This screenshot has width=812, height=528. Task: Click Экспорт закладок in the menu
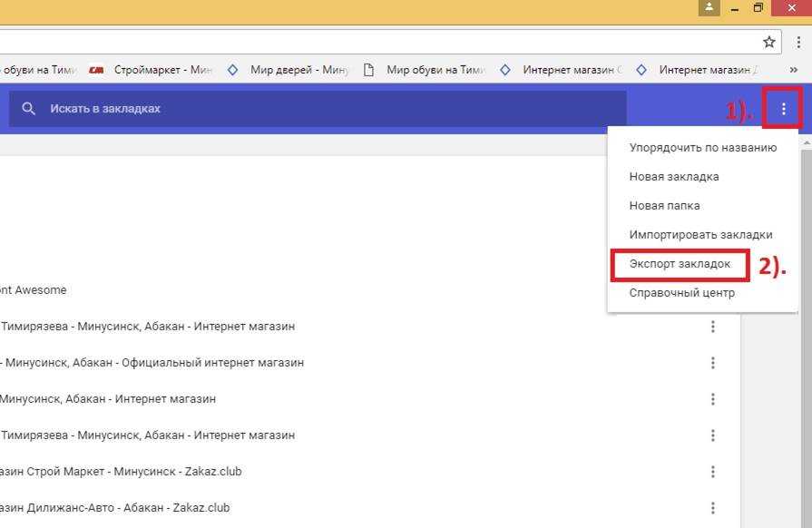[x=680, y=264]
